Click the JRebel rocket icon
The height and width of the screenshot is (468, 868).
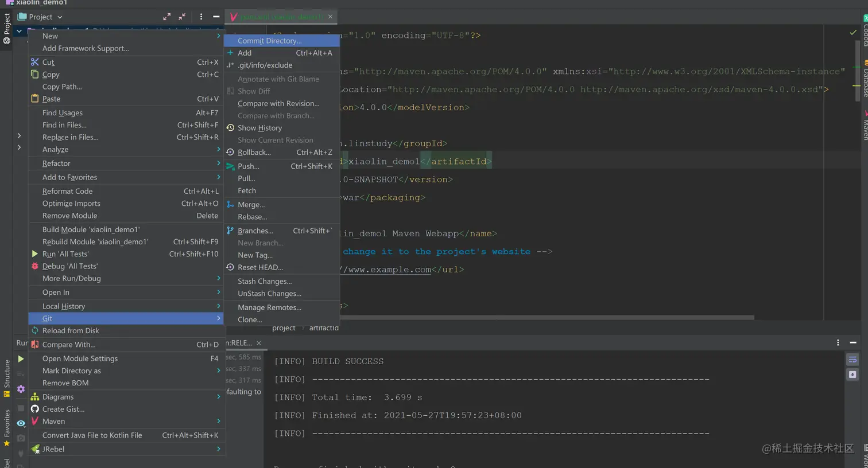click(35, 449)
